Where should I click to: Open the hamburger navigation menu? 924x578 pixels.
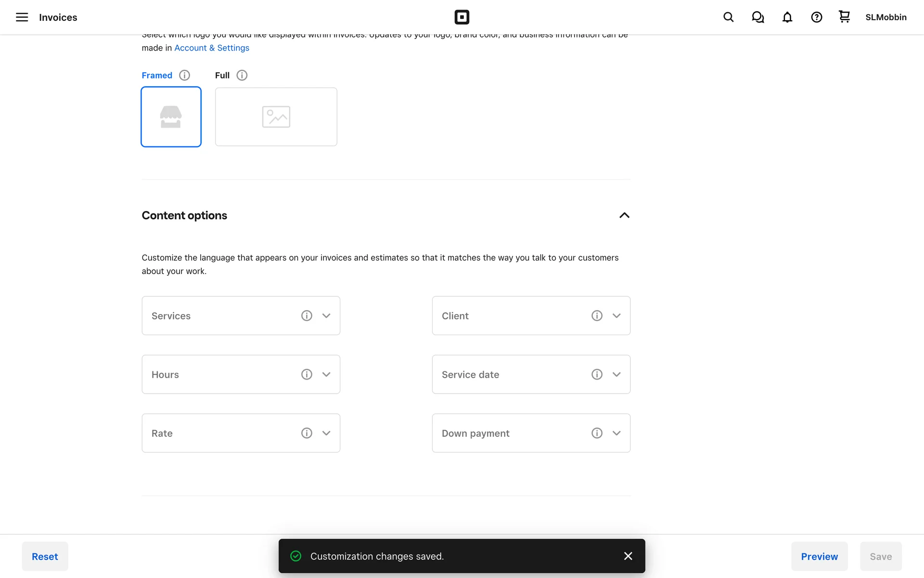click(22, 17)
